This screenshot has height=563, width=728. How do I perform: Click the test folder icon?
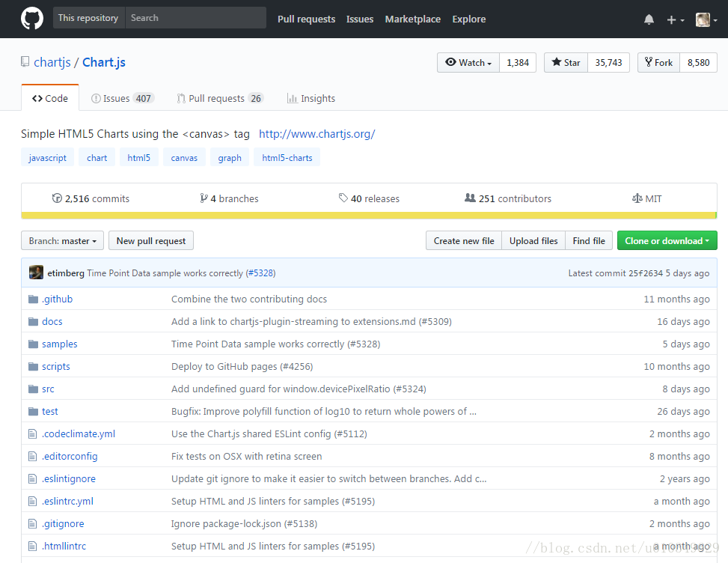[x=33, y=412]
